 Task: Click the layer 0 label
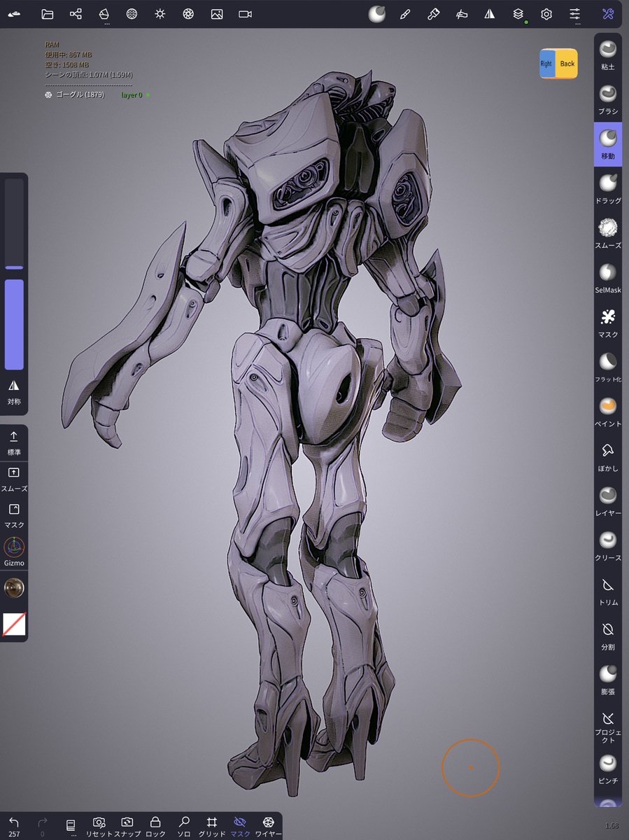[132, 94]
